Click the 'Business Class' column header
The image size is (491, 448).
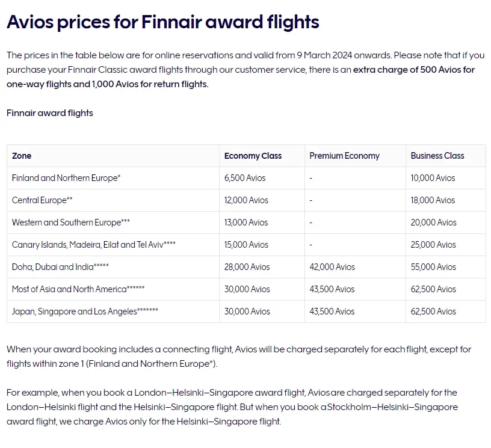tap(437, 156)
